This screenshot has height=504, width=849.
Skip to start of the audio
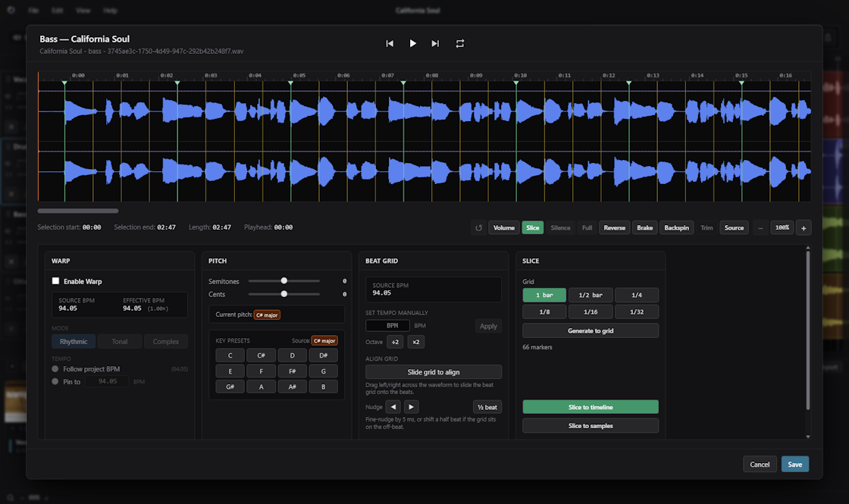[x=390, y=43]
